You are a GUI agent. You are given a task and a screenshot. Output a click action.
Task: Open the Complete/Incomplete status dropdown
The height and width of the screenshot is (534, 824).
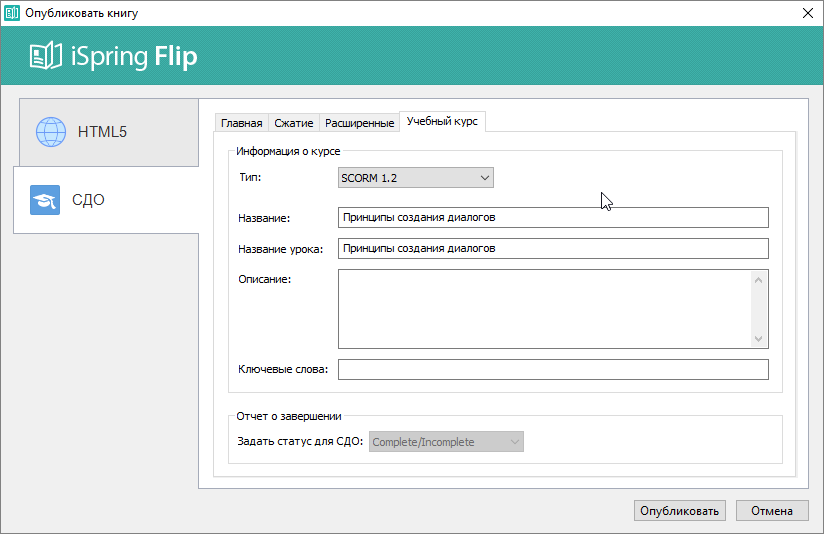coord(446,442)
